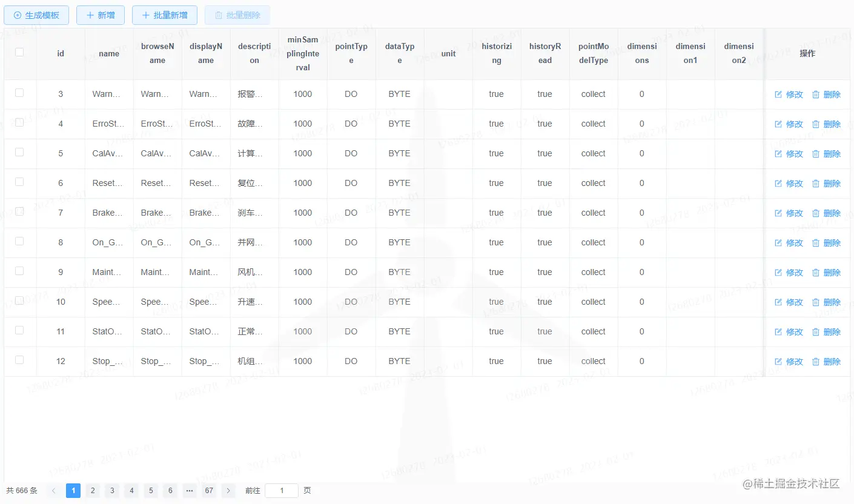Viewport: 854px width, 504px height.
Task: Click the page number input field
Action: (282, 491)
